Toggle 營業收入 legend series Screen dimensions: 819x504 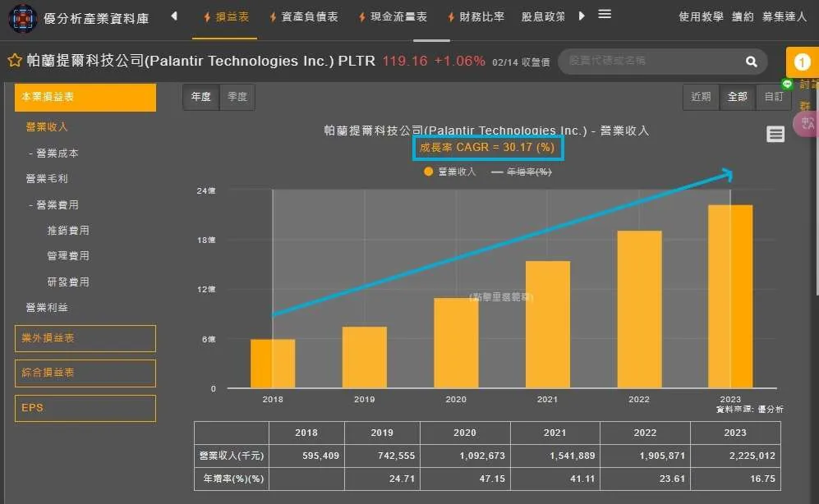pos(449,172)
